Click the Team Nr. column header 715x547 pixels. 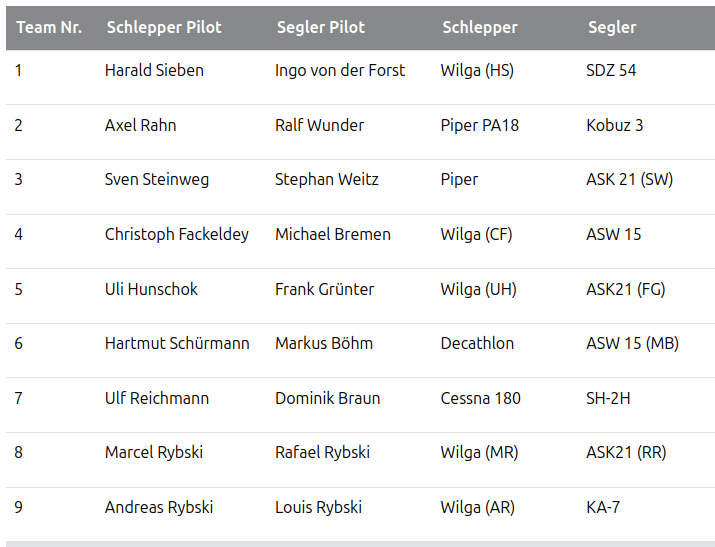click(49, 27)
